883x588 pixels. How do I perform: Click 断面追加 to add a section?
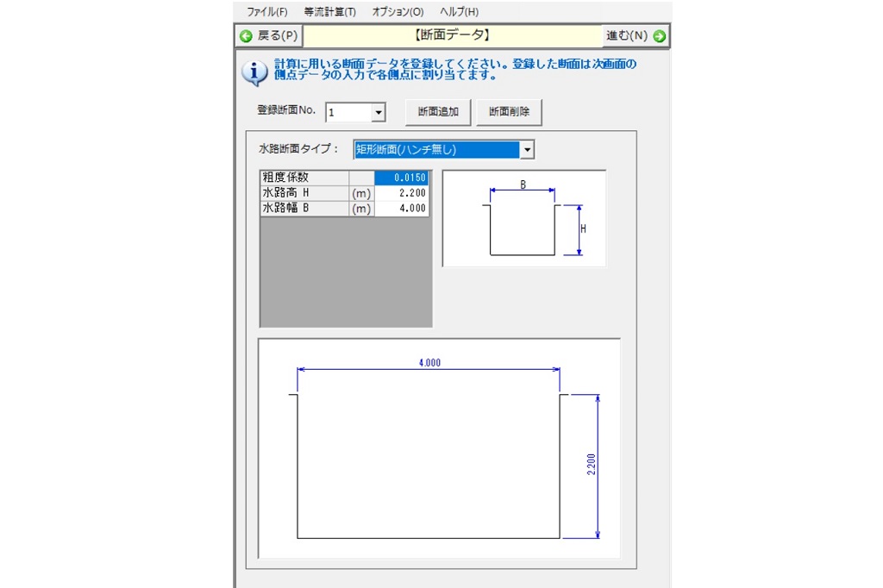(x=438, y=111)
